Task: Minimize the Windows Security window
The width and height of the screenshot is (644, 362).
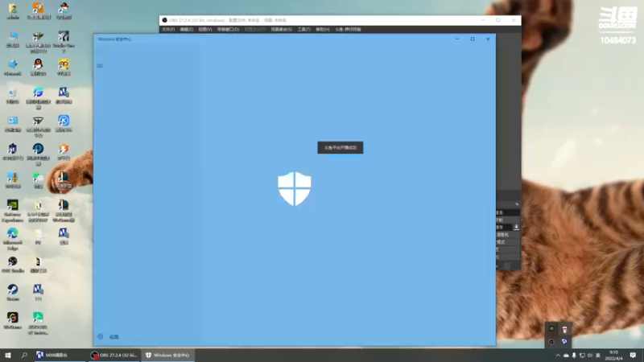Action: click(457, 39)
